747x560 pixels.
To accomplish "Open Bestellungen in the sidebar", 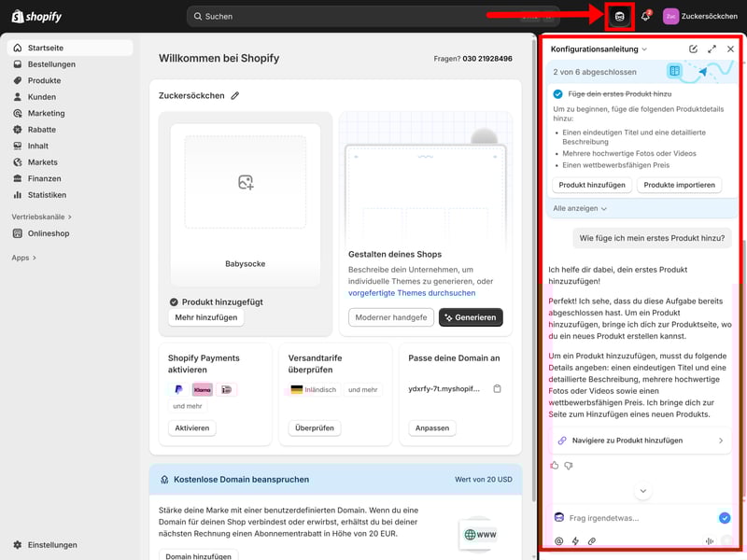I will point(51,64).
